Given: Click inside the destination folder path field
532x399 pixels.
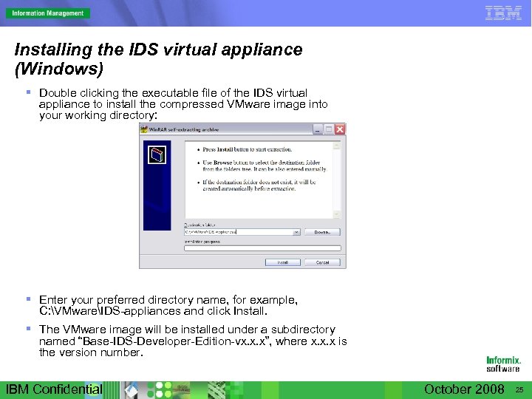Looking at the screenshot, I should 239,232.
